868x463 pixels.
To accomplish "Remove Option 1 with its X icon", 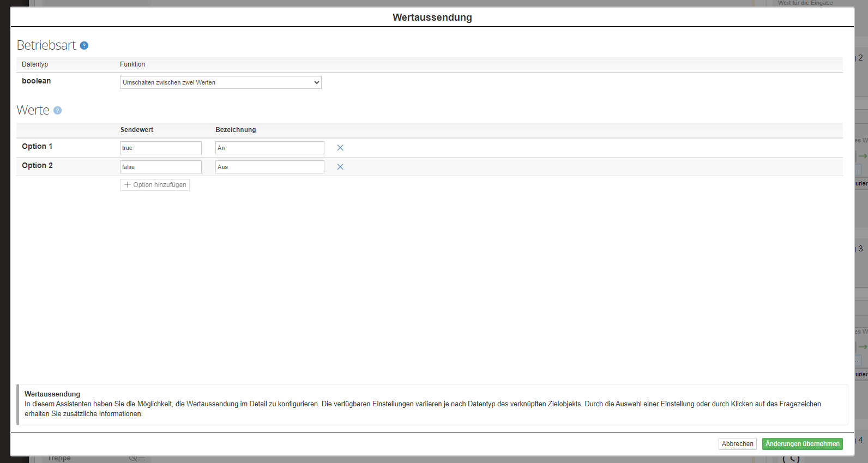I will [x=340, y=148].
